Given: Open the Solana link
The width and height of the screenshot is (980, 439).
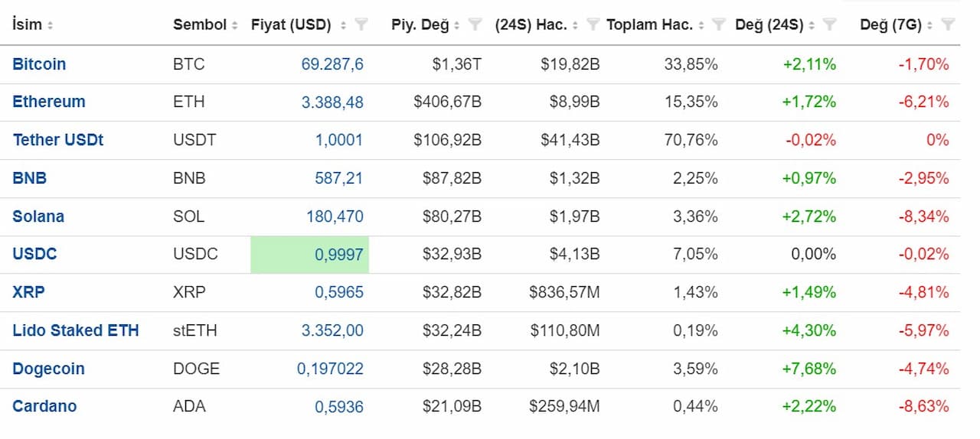Looking at the screenshot, I should click(x=38, y=216).
